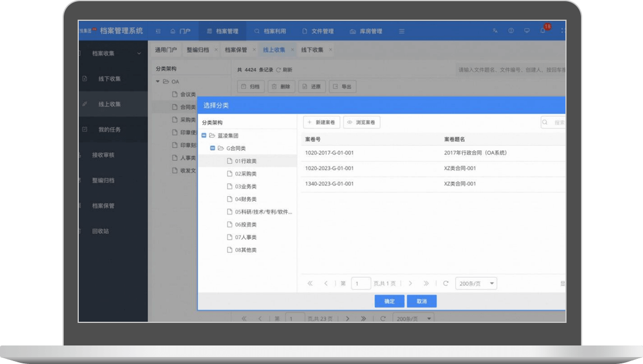Viewport: 643px width, 364px height.
Task: Click the page number input field in dialog
Action: point(361,284)
